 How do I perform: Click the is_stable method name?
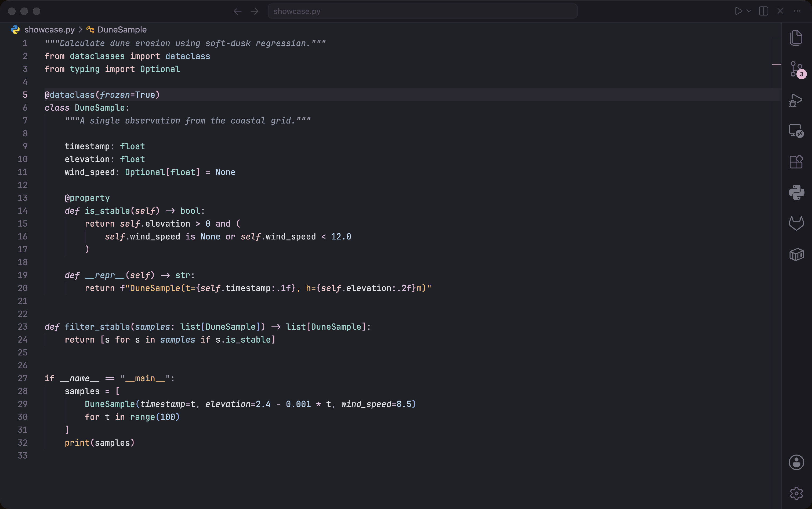[x=107, y=211]
